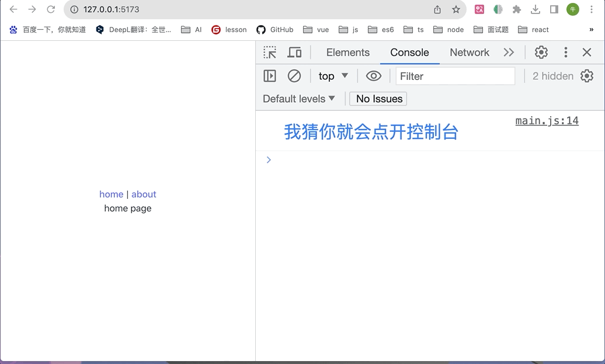Go back with browser back arrow
Screen dimensions: 605x364
tap(13, 9)
